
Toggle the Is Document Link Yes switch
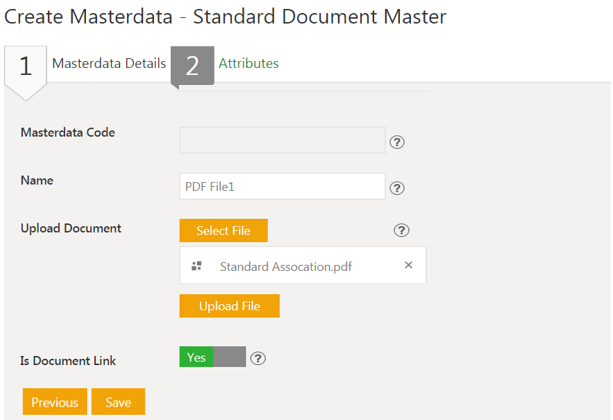[197, 357]
